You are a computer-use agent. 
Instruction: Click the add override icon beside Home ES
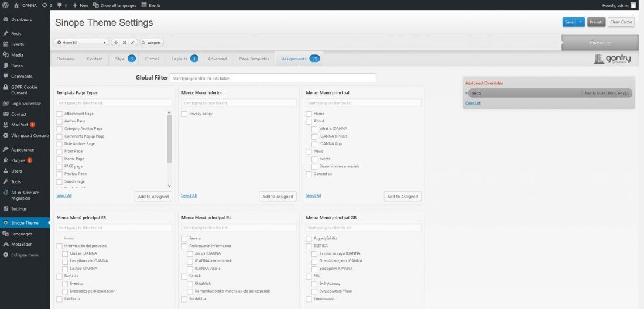tap(116, 43)
